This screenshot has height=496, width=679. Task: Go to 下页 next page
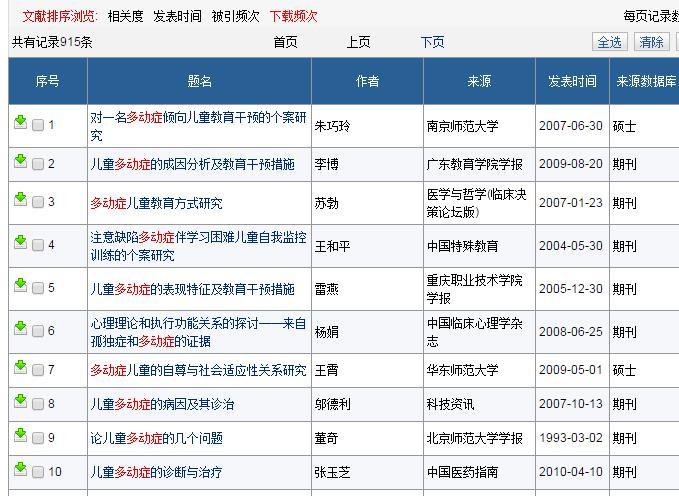[432, 42]
